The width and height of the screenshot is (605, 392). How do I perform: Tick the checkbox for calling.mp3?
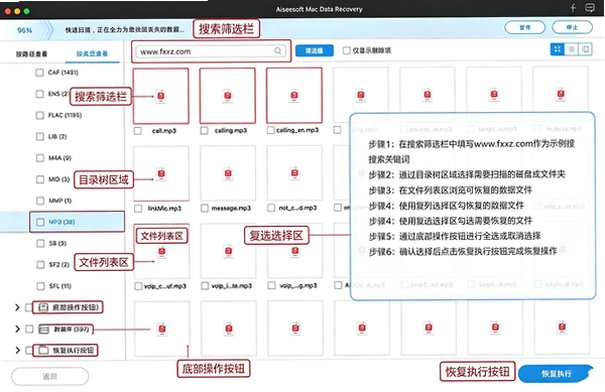pyautogui.click(x=204, y=131)
